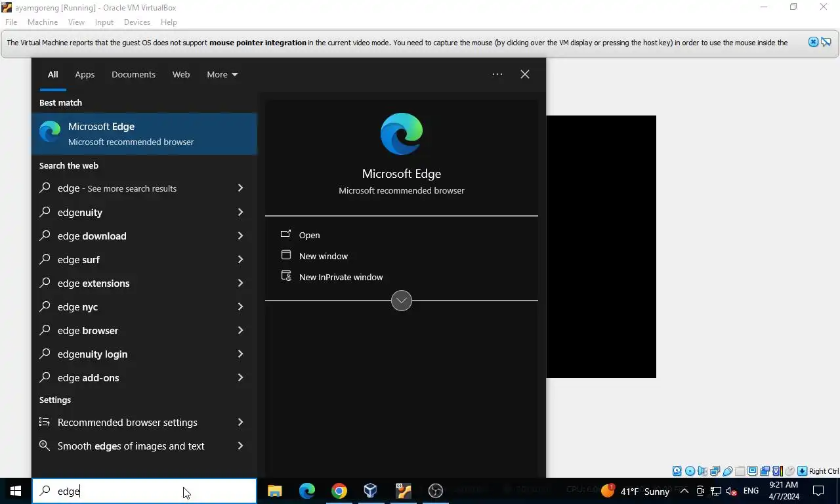Choose New InPrivate window action
Screen dimensions: 840x504
coord(341,277)
